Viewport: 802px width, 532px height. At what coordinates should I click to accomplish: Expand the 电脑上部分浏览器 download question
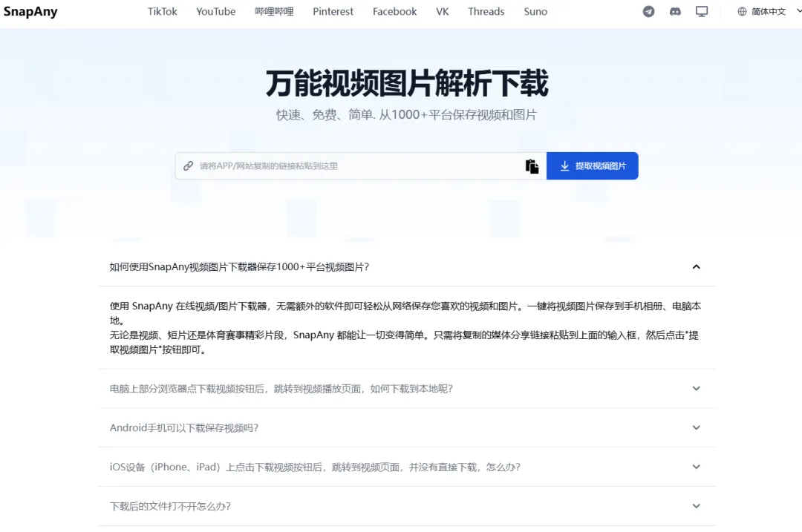407,388
